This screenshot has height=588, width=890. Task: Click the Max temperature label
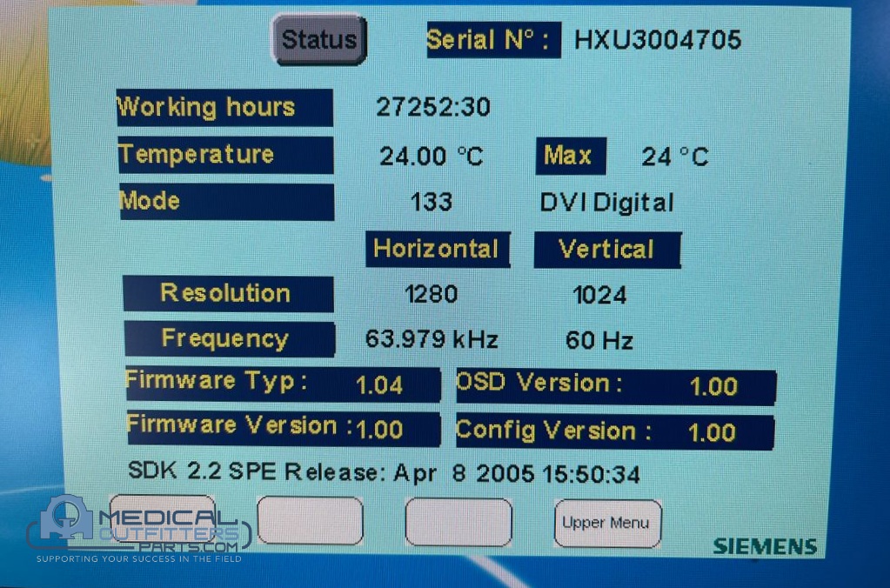(571, 156)
